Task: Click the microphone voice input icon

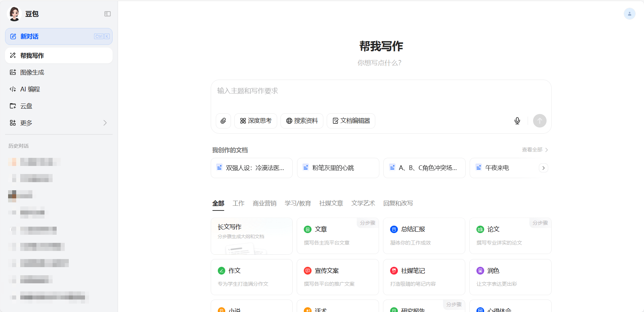Action: click(x=517, y=121)
